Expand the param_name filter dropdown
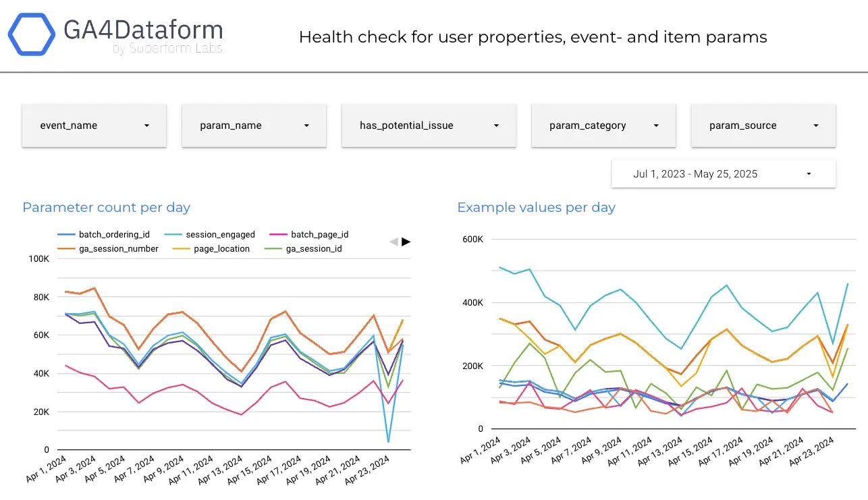This screenshot has height=500, width=868. [x=254, y=126]
